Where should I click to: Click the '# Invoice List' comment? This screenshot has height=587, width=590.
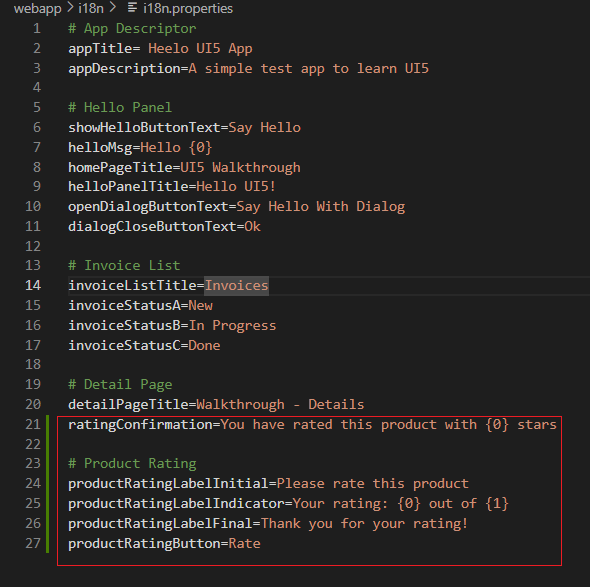click(x=124, y=266)
